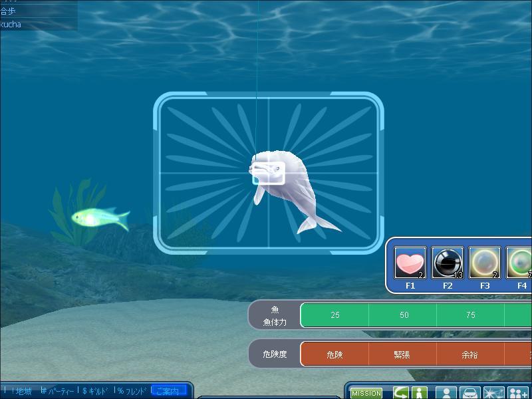Click the green curved arrow icon
Viewport: 532px width, 399px height.
pos(400,393)
